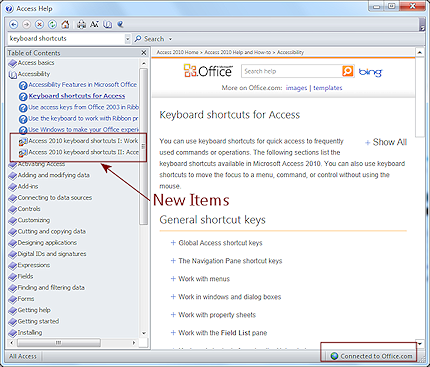This screenshot has width=430, height=367.
Task: Click the Forward navigation arrow icon
Action: pyautogui.click(x=26, y=24)
